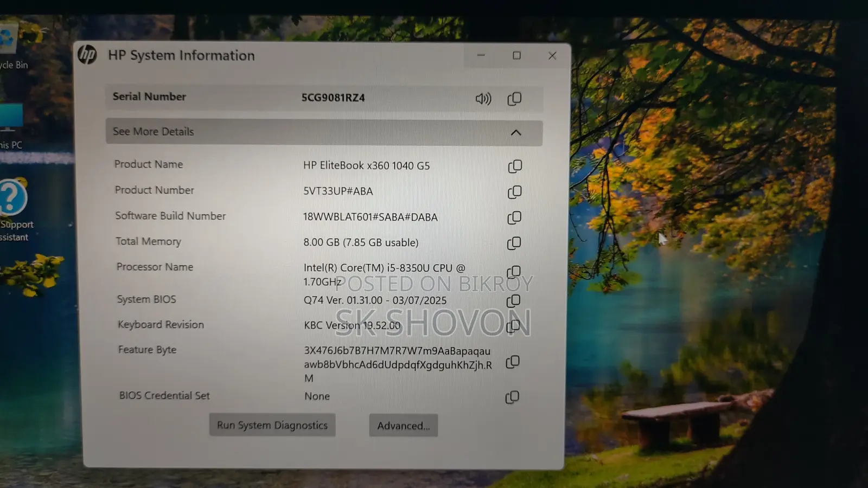This screenshot has height=488, width=868.
Task: Collapse the See More Details section
Action: click(x=324, y=132)
